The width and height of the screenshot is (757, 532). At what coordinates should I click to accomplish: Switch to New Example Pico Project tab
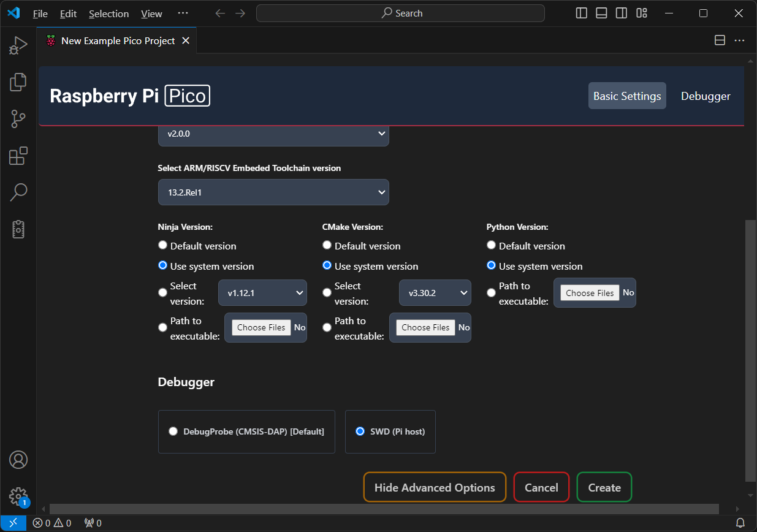point(118,40)
